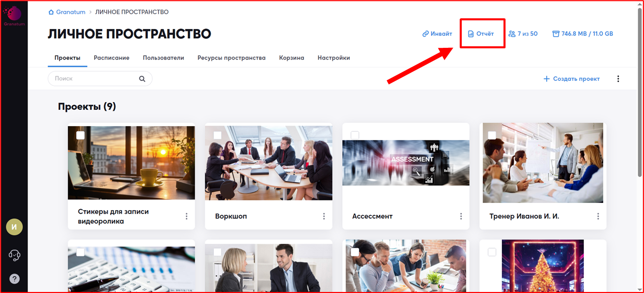Open more options beside Создать проект
Screen dimensions: 644x293
pos(619,79)
